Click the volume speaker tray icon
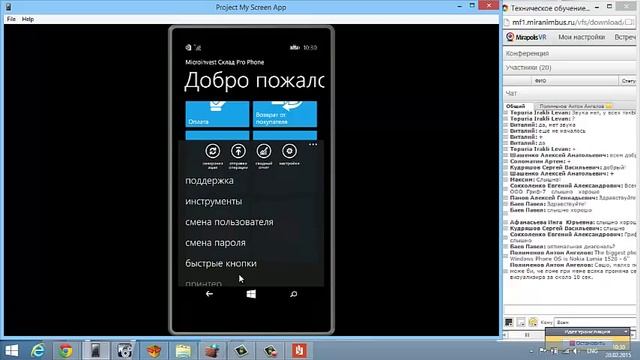The image size is (640, 360). (x=575, y=351)
